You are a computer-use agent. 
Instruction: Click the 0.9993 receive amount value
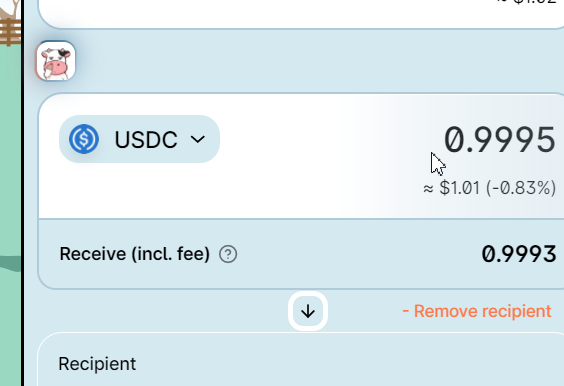[519, 254]
